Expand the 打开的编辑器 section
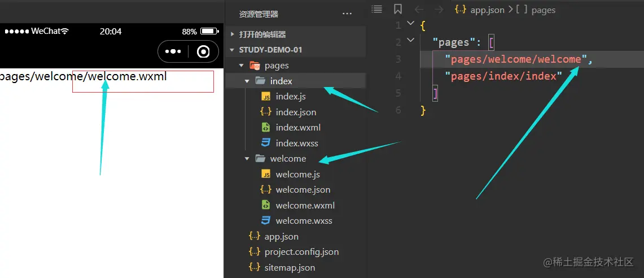This screenshot has height=278, width=644. [233, 34]
